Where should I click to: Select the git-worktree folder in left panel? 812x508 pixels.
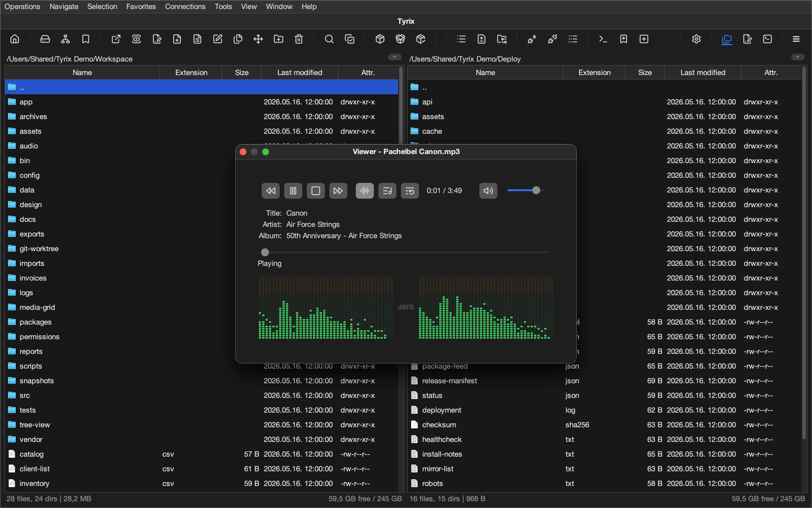click(x=201, y=249)
